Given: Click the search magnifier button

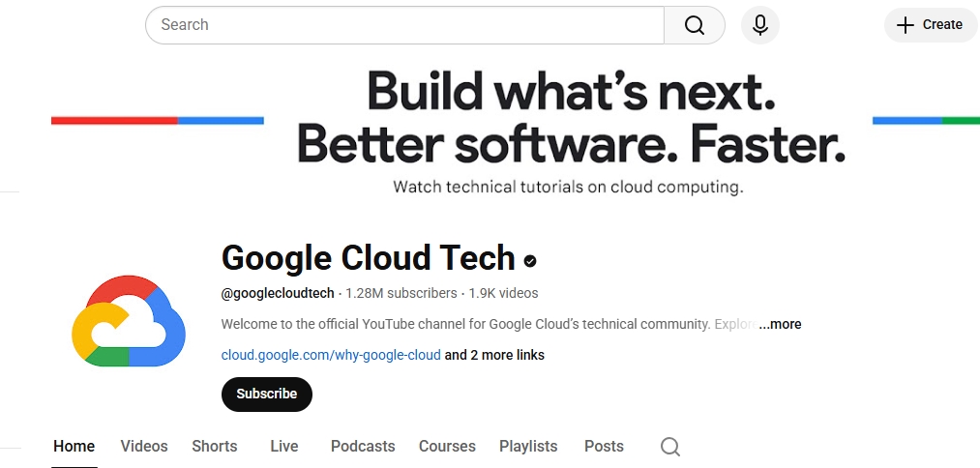Looking at the screenshot, I should click(695, 25).
